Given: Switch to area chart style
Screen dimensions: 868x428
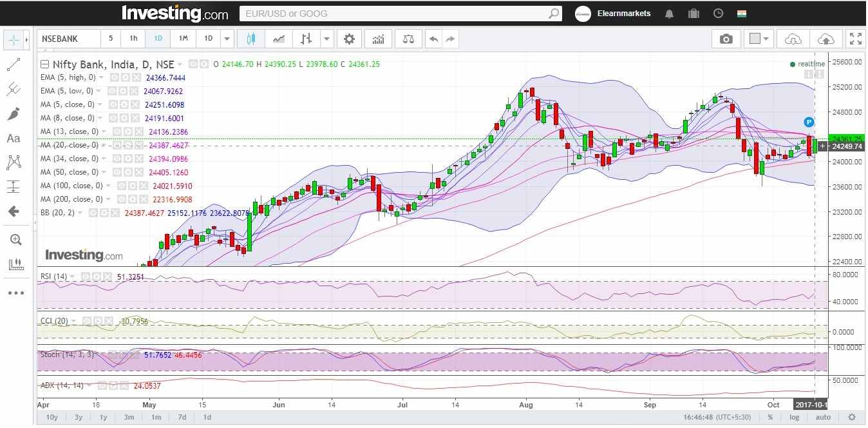Looking at the screenshot, I should pos(279,39).
